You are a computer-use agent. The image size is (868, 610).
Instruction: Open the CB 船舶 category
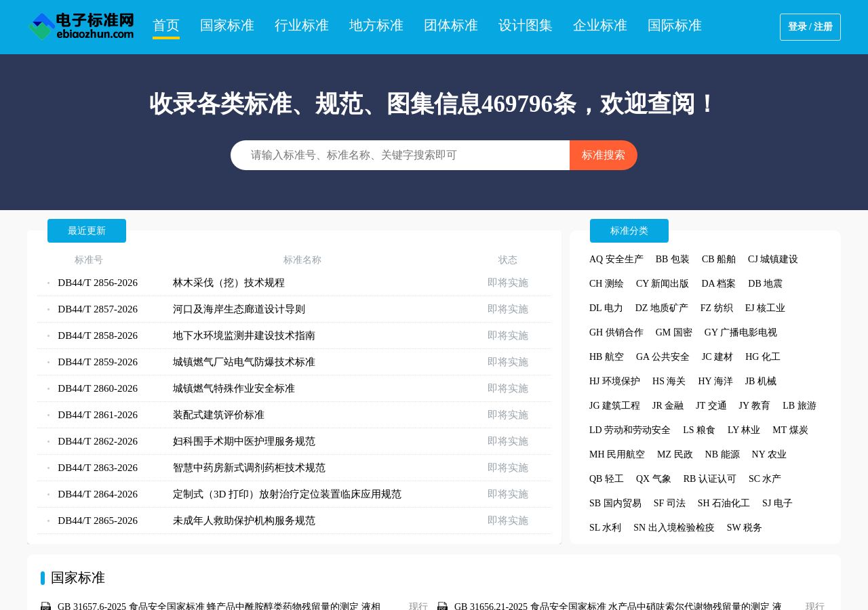[x=719, y=260]
